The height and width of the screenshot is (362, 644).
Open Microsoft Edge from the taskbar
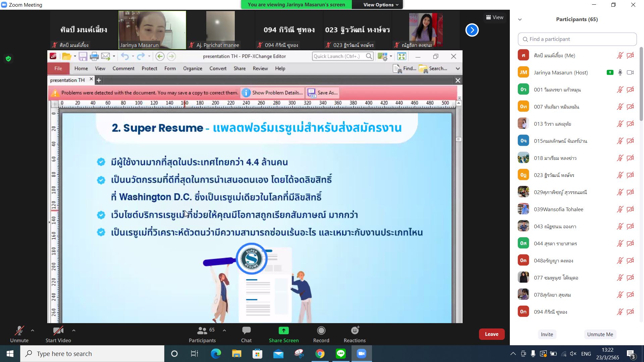click(216, 354)
